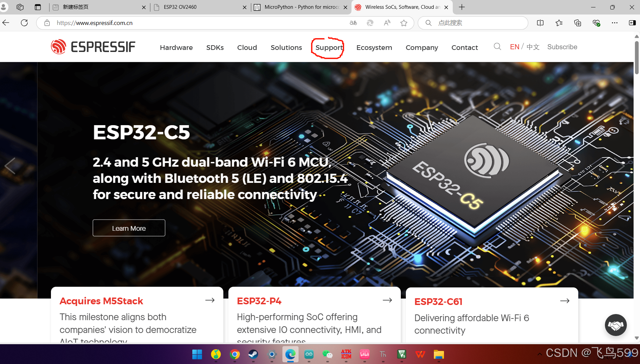This screenshot has width=640, height=364.
Task: Open ESP32-P4 card title
Action: point(259,301)
